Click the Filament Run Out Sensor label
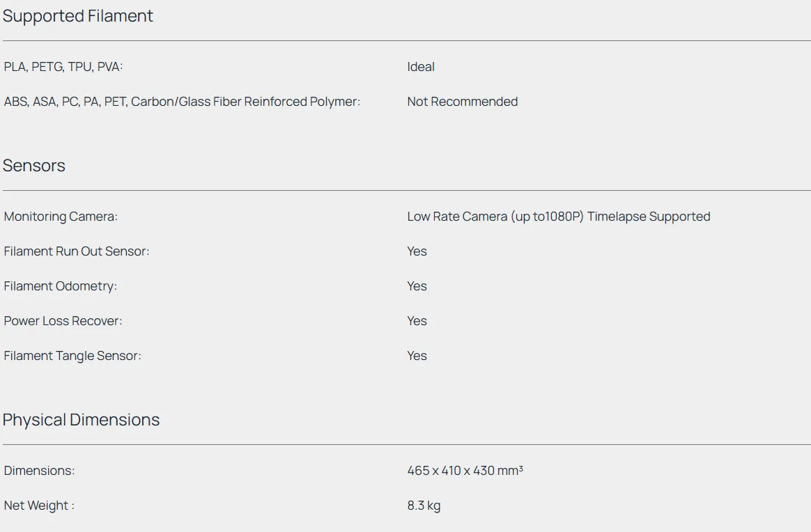This screenshot has height=532, width=811. click(x=77, y=251)
